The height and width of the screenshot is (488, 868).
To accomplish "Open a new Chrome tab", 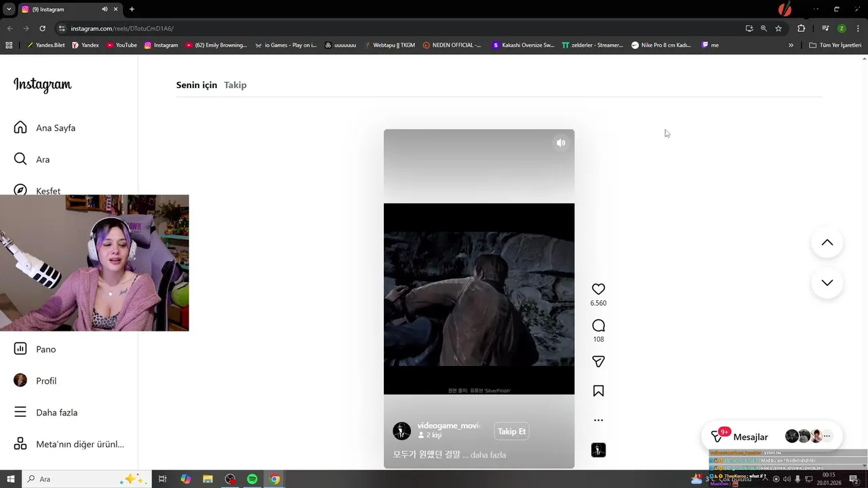I will click(x=132, y=9).
